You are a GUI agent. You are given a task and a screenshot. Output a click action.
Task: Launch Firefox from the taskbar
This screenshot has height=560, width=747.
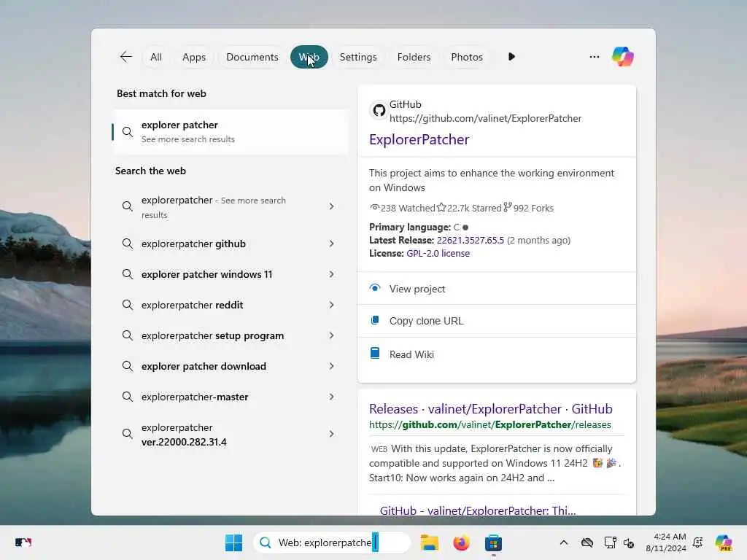point(461,542)
